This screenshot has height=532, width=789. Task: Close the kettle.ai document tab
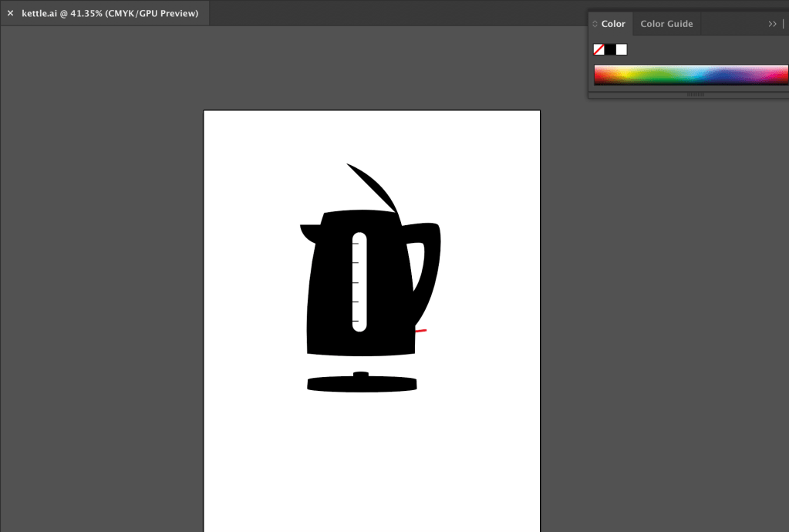(x=10, y=13)
